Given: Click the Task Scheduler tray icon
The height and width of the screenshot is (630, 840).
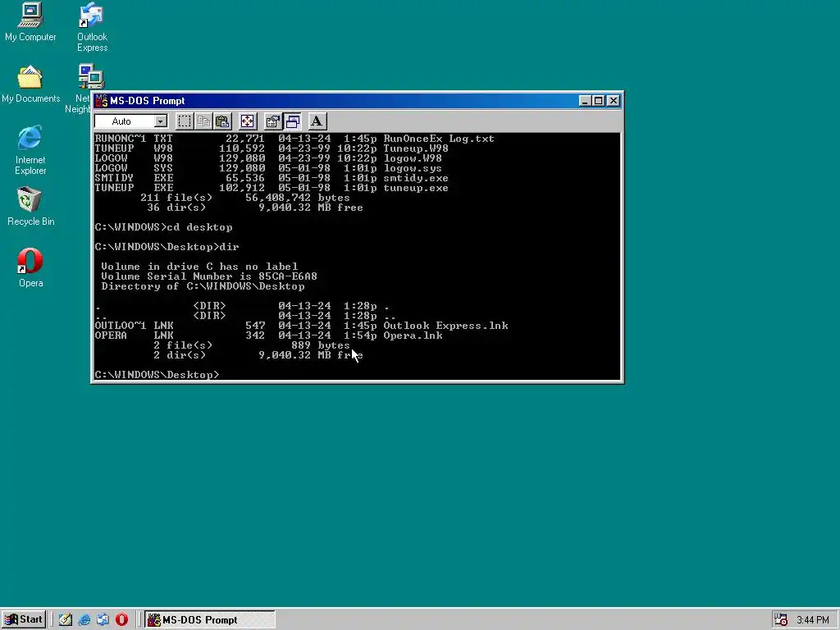Looking at the screenshot, I should (781, 620).
